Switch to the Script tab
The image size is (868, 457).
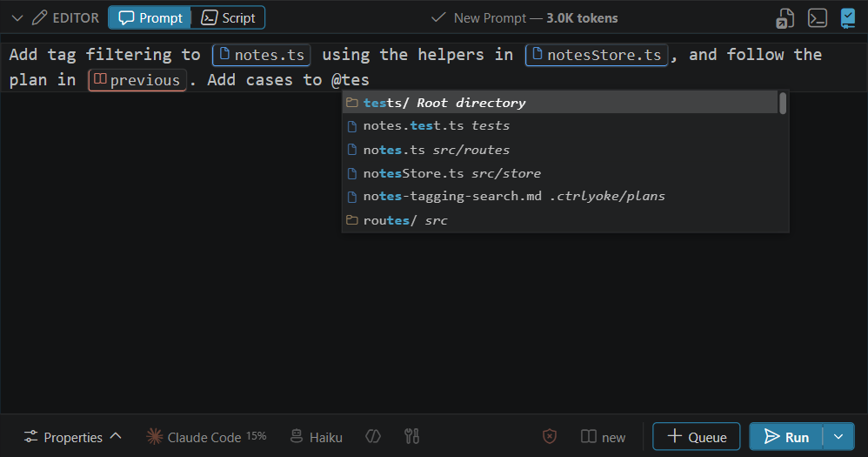point(228,17)
